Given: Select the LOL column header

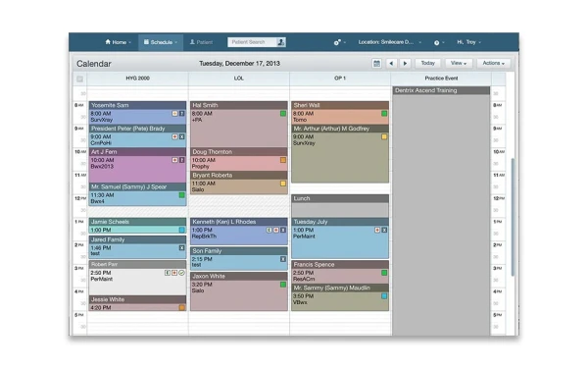Looking at the screenshot, I should pyautogui.click(x=239, y=79).
